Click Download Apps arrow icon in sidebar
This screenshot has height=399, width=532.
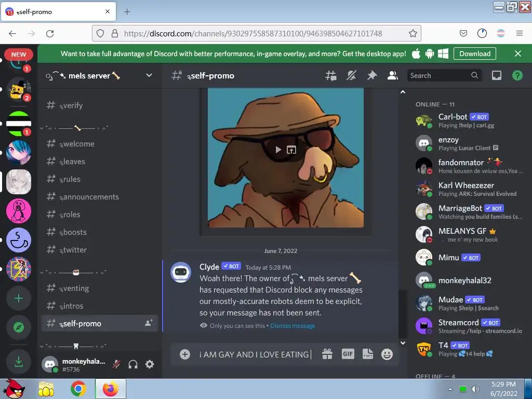(19, 362)
